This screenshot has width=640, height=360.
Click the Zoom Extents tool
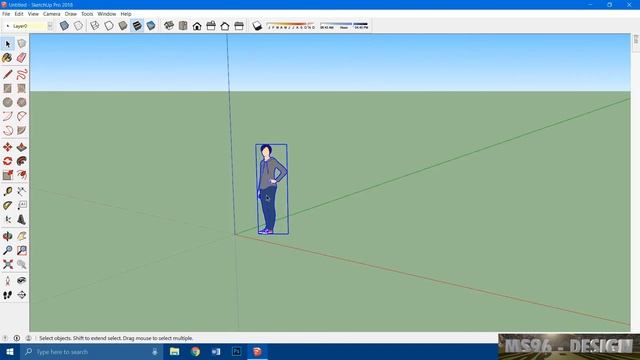(x=7, y=264)
